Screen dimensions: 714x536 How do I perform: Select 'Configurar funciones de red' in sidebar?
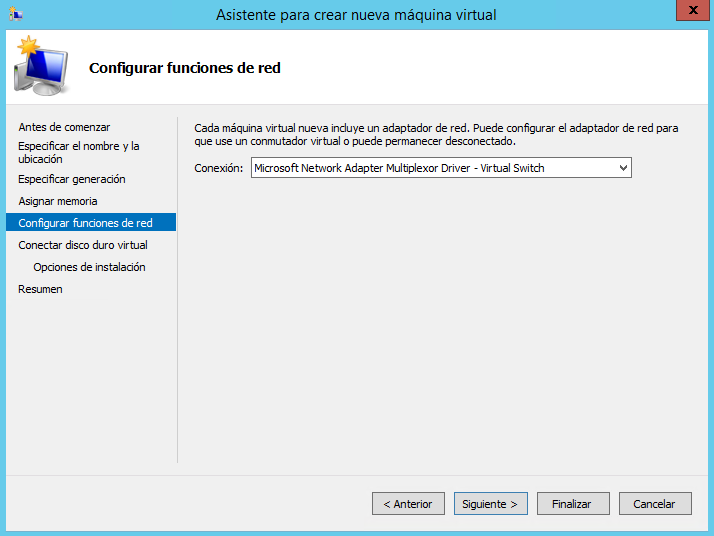(x=91, y=223)
